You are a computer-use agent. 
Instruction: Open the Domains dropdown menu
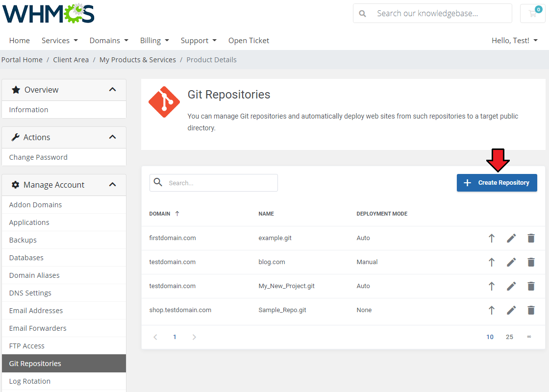109,41
